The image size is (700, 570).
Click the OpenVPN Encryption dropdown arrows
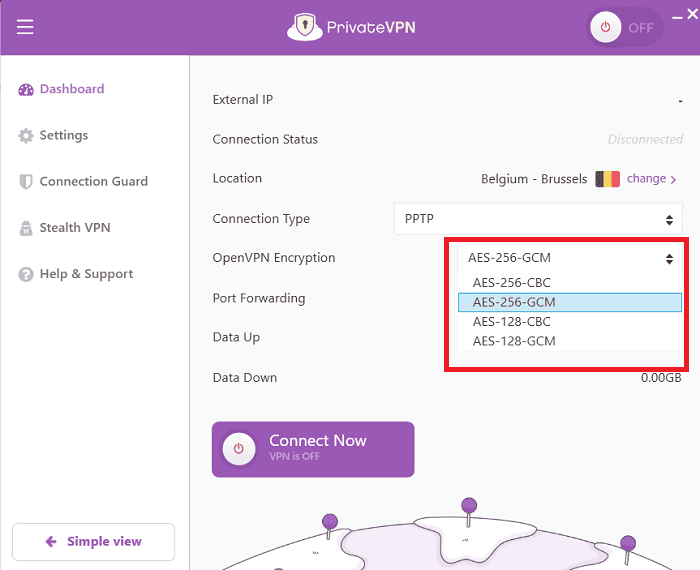click(669, 259)
